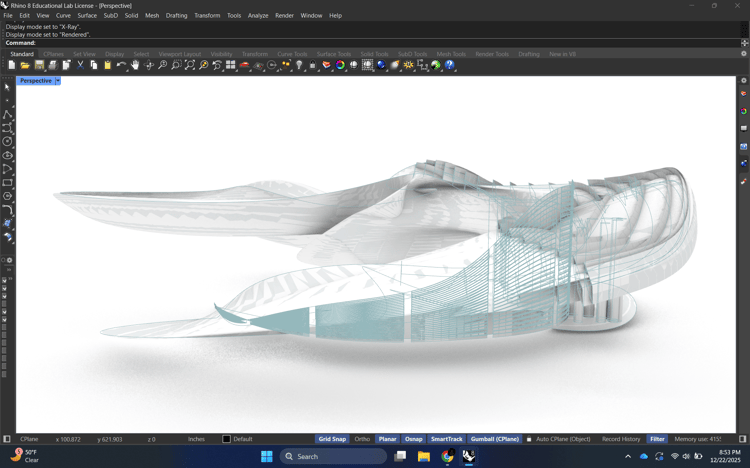Screen dimensions: 750x468
Task: Click the Save file icon in toolbar
Action: (39, 65)
